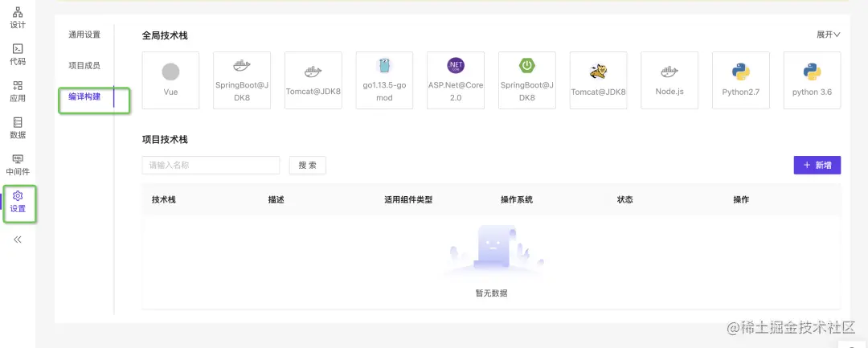
Task: Open the 数据 section in sidebar
Action: pos(18,129)
